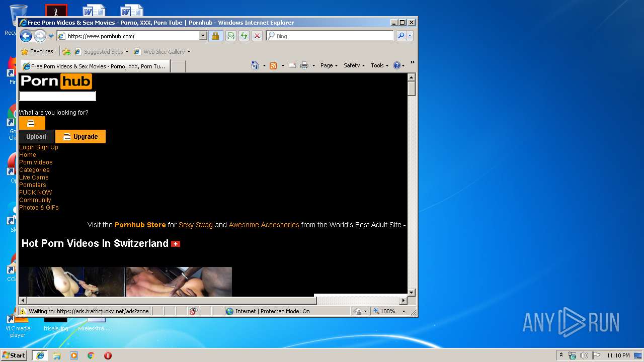
Task: Expand the zoom level dropdown arrow
Action: click(x=404, y=311)
